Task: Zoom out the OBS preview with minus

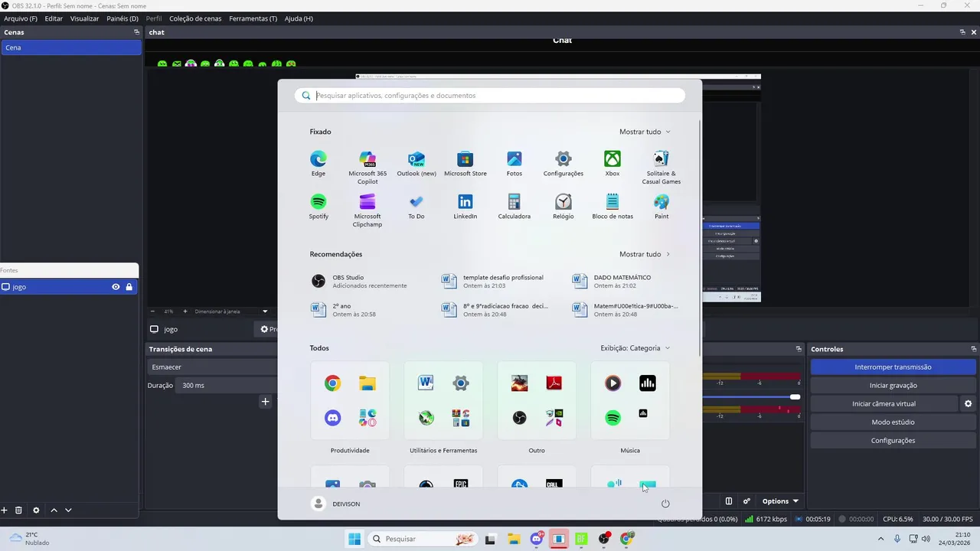Action: click(152, 311)
